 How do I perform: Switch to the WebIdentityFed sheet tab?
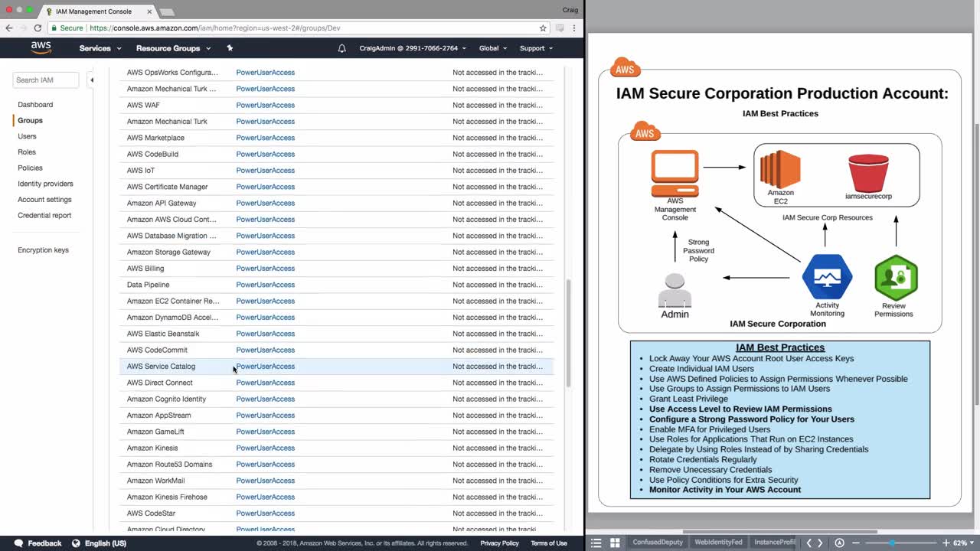coord(718,543)
